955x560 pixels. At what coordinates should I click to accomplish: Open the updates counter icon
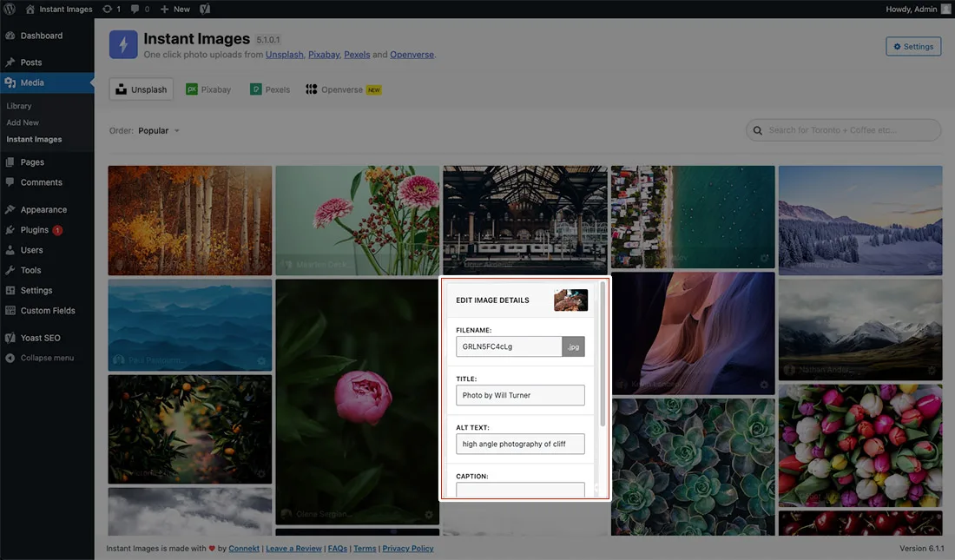coord(111,10)
